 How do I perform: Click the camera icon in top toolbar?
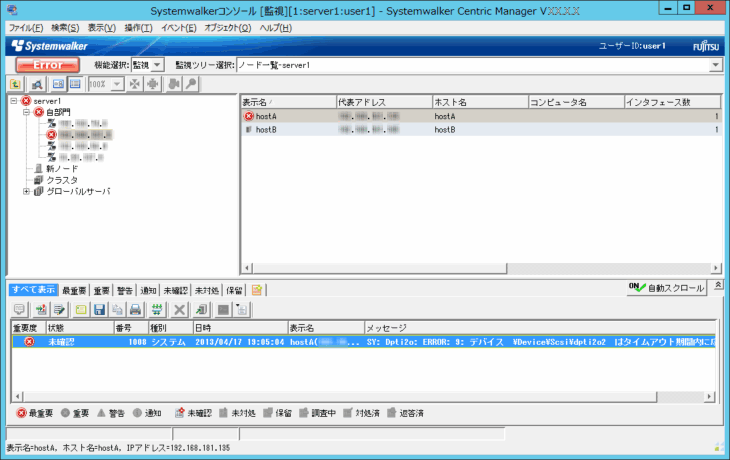(x=174, y=84)
